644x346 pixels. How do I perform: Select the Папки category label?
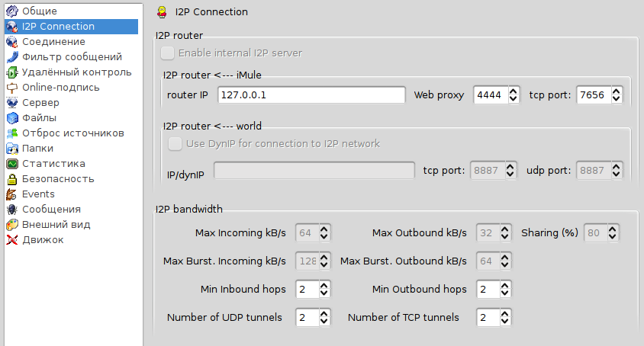[x=37, y=148]
